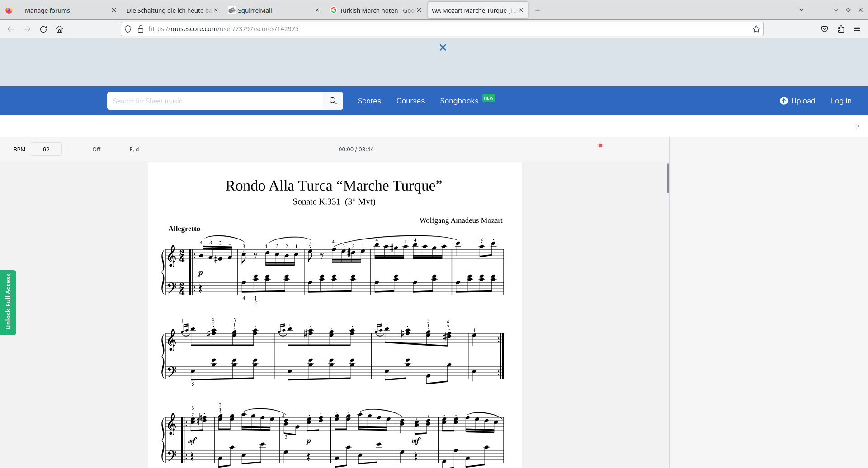
Task: Bookmark this page with the star icon
Action: [x=756, y=29]
